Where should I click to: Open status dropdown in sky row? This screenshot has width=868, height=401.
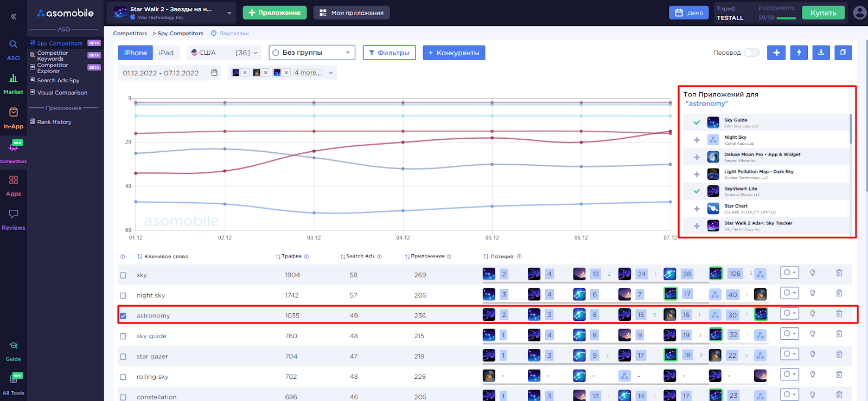[x=790, y=273]
